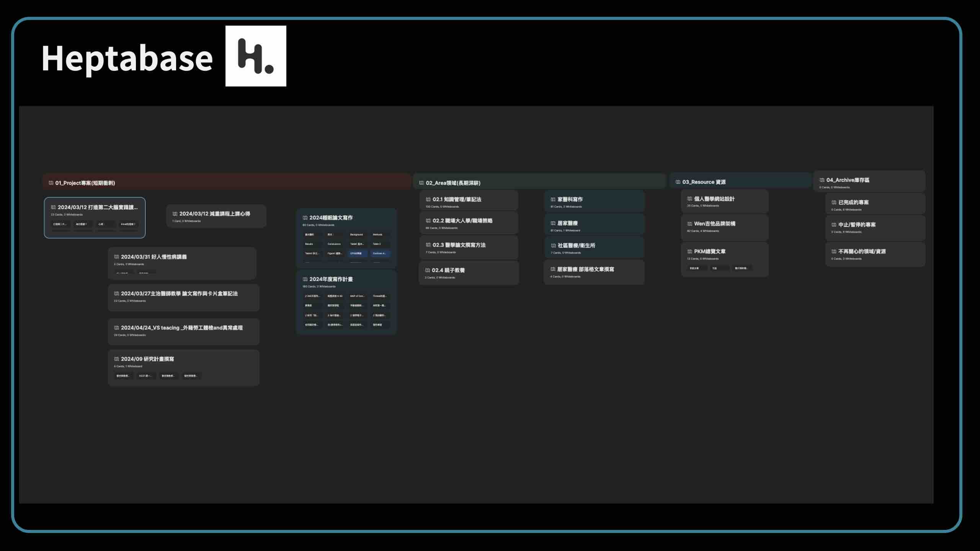Viewport: 980px width, 551px height.
Task: Select title 02.1 知識管理/筆記法
Action: click(x=457, y=199)
